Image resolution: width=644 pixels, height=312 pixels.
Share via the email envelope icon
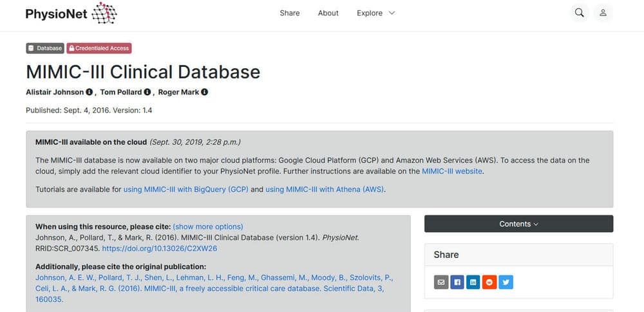(441, 282)
